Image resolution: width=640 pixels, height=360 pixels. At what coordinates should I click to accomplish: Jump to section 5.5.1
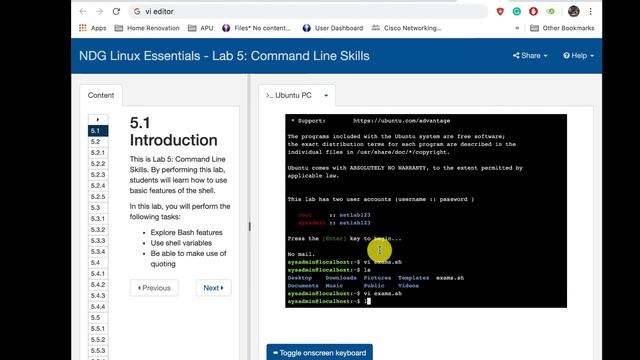(x=98, y=329)
